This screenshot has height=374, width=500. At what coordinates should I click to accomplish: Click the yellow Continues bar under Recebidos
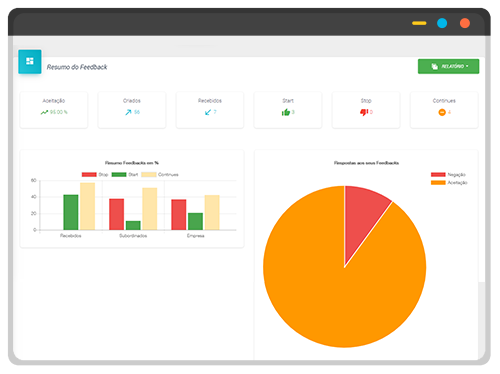(87, 206)
